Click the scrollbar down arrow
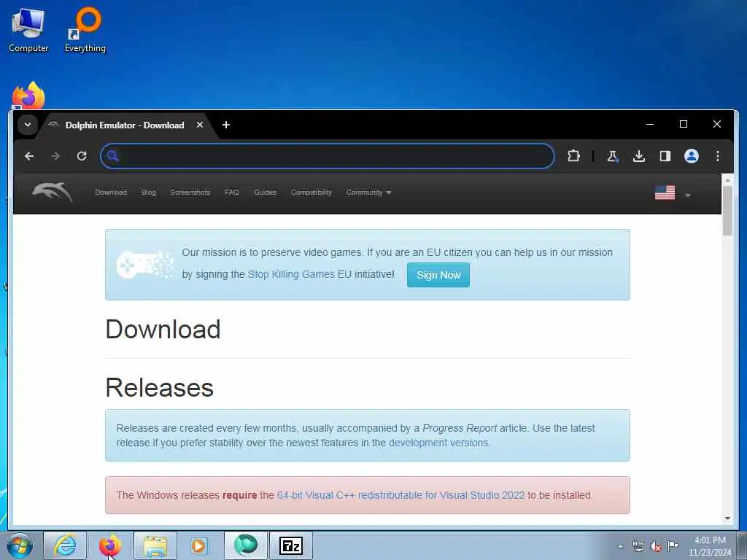747x560 pixels. pos(727,518)
